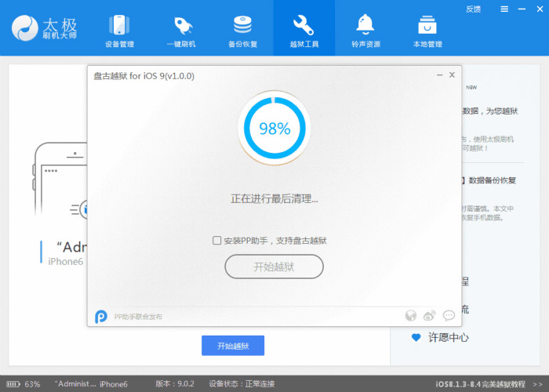Open the chat bubble icon in dialog footer
The image size is (549, 392).
coord(449,316)
